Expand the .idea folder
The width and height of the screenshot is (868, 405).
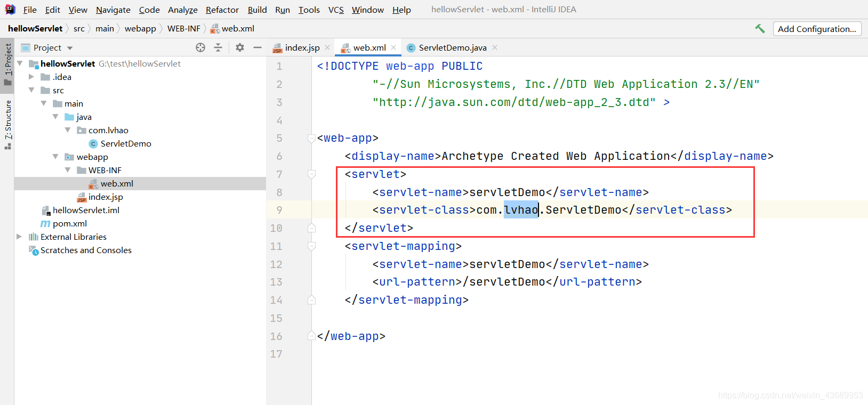coord(31,77)
